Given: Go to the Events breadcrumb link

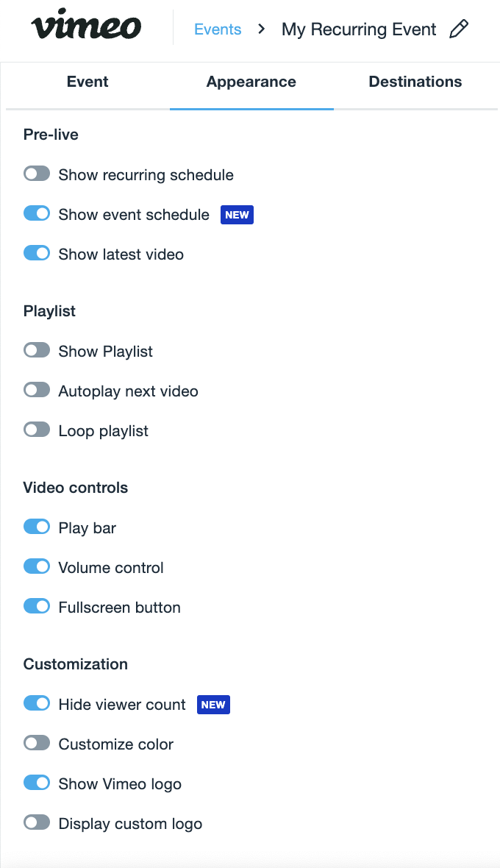Looking at the screenshot, I should coord(218,29).
